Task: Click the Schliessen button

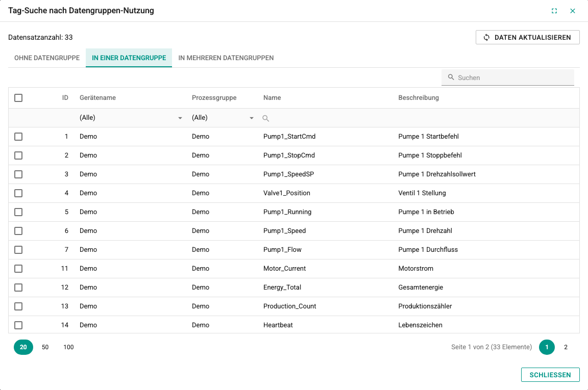Action: click(x=550, y=375)
